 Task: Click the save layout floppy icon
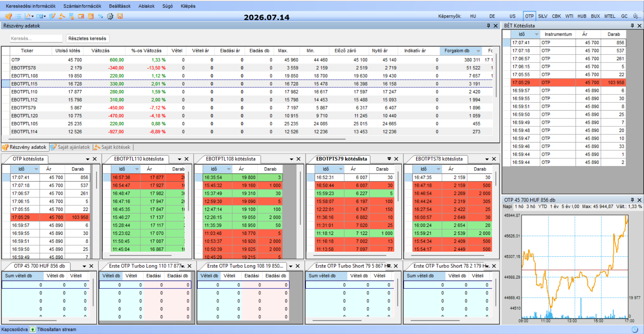pos(120,16)
